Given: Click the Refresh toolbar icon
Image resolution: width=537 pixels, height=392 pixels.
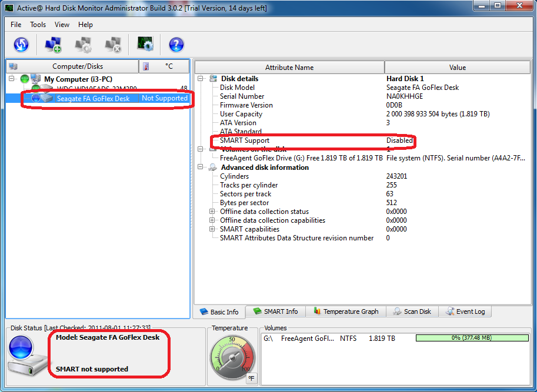Looking at the screenshot, I should (21, 45).
